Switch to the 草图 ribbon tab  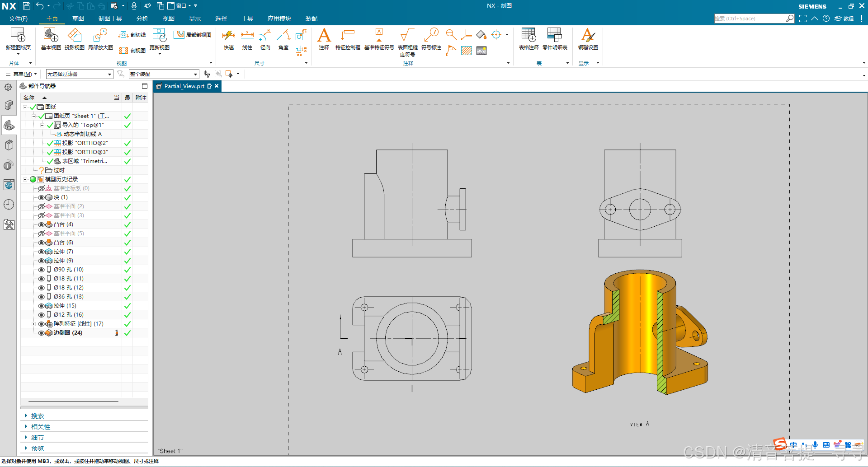(78, 19)
